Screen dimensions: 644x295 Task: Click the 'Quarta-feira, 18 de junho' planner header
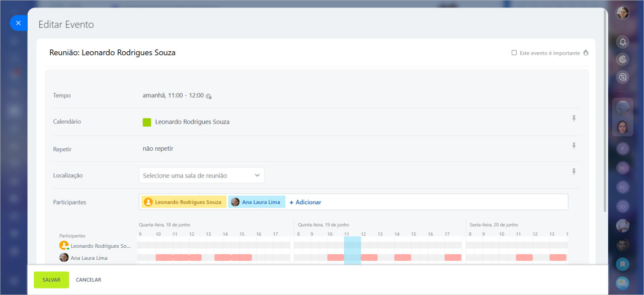tap(165, 225)
